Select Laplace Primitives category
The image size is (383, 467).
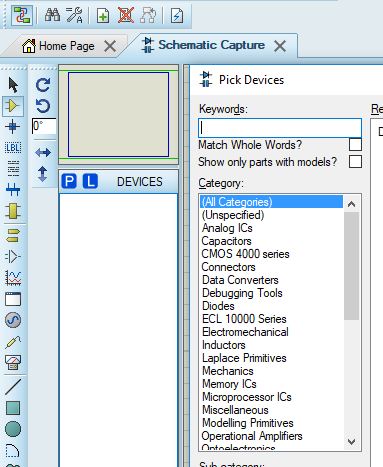(x=271, y=358)
